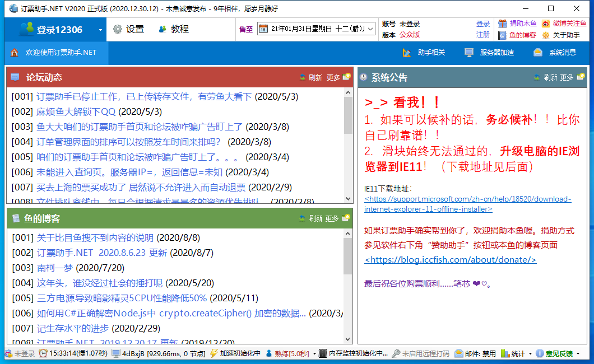
Task: Click the 教程 people icon
Action: point(163,29)
